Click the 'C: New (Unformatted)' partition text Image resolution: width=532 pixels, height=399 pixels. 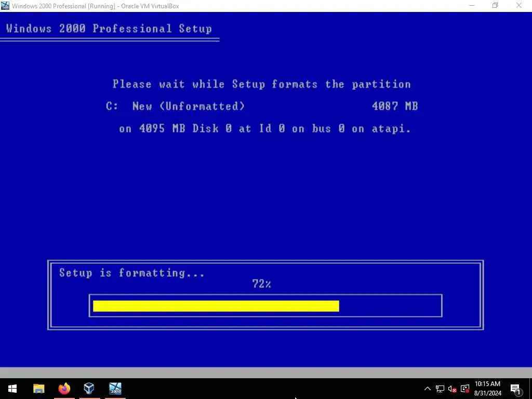click(x=175, y=106)
